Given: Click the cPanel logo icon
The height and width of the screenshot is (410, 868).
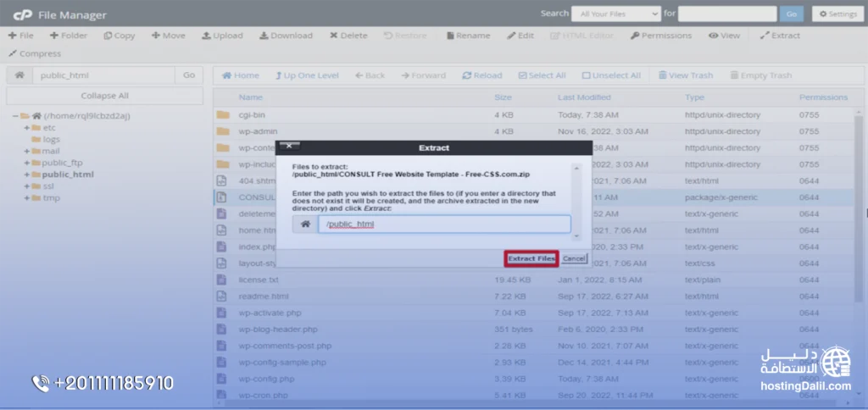Looking at the screenshot, I should (x=23, y=15).
